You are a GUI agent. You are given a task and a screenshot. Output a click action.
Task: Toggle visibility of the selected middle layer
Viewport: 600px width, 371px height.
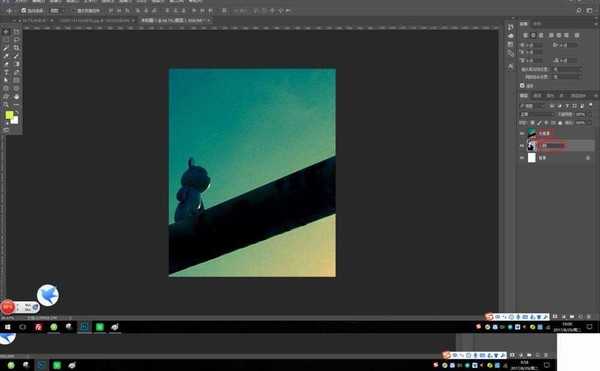(x=522, y=145)
